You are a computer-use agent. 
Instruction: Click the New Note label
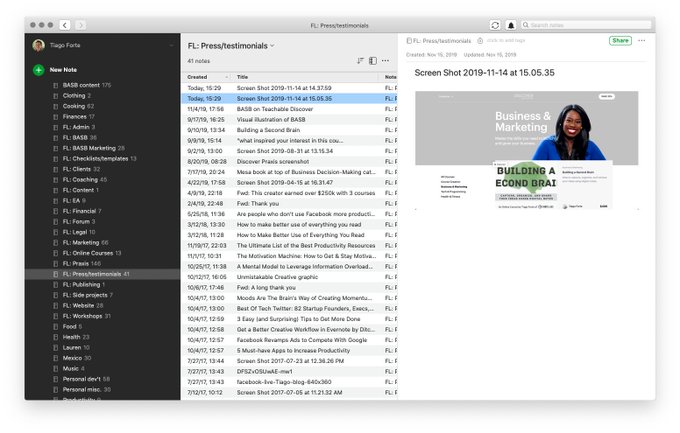pos(63,70)
